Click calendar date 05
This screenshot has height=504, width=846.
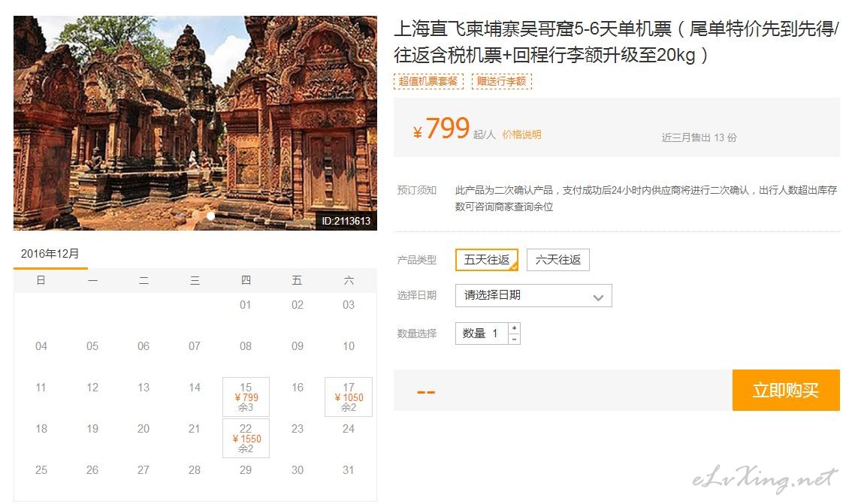point(92,346)
